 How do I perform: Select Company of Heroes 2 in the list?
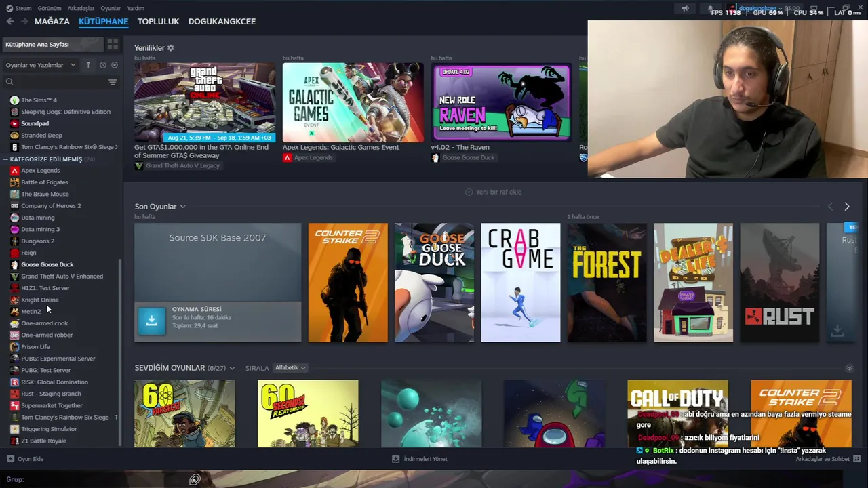pyautogui.click(x=51, y=206)
